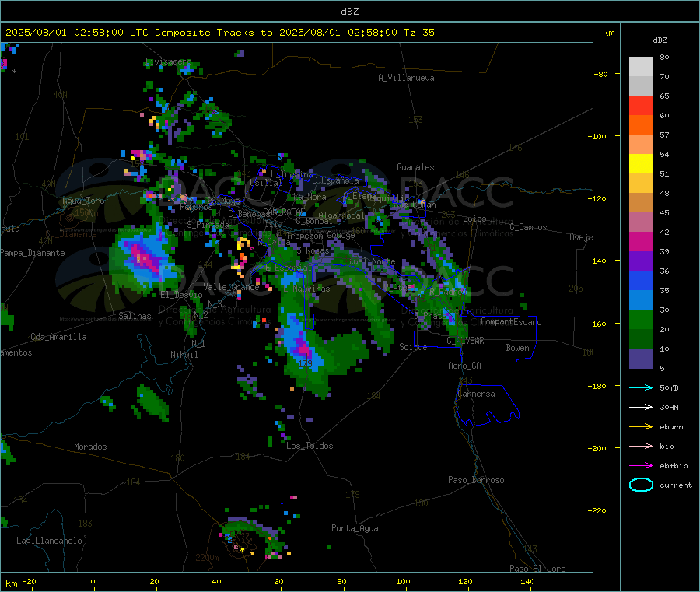Click the 'km' unit label at top right
This screenshot has width=700, height=592.
pos(608,33)
